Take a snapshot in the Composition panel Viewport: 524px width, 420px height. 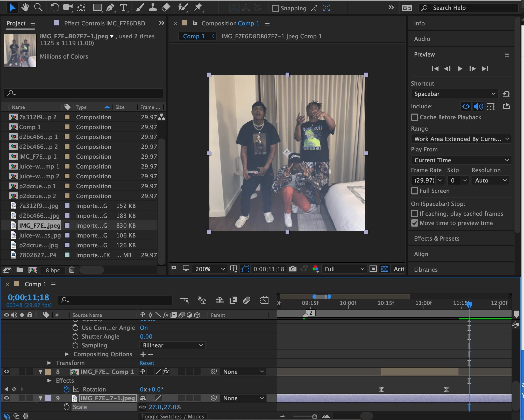coord(293,269)
